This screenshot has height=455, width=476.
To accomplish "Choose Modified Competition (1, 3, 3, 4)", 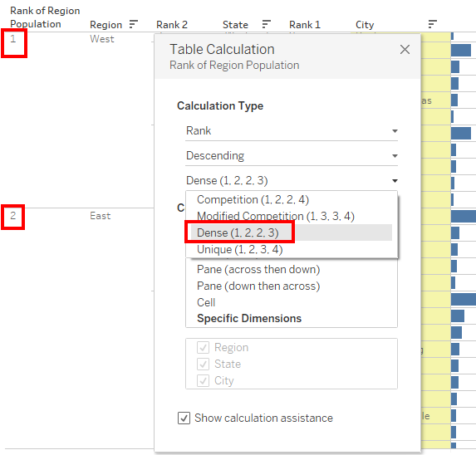I will 276,216.
